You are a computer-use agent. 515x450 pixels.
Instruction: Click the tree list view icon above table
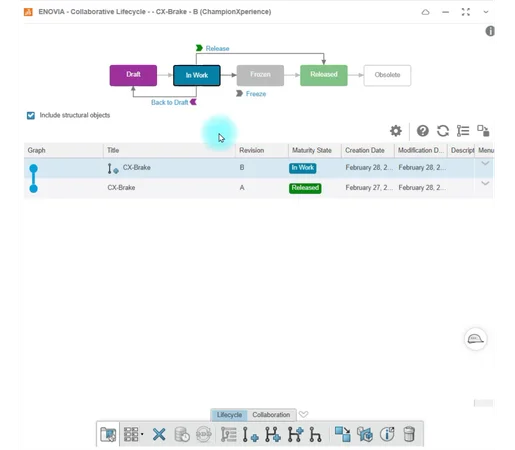coord(463,131)
